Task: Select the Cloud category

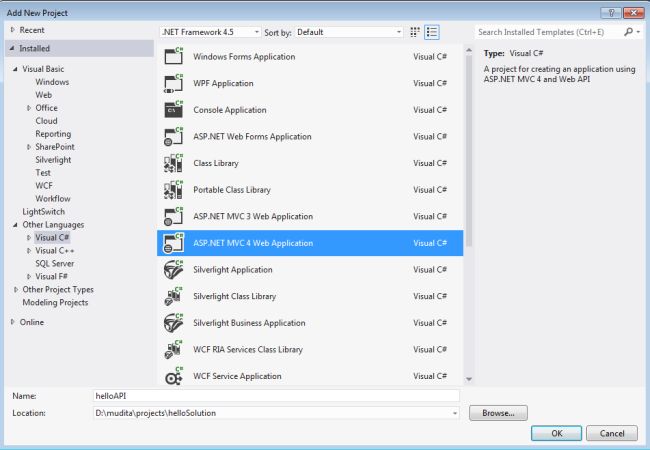Action: (x=46, y=121)
